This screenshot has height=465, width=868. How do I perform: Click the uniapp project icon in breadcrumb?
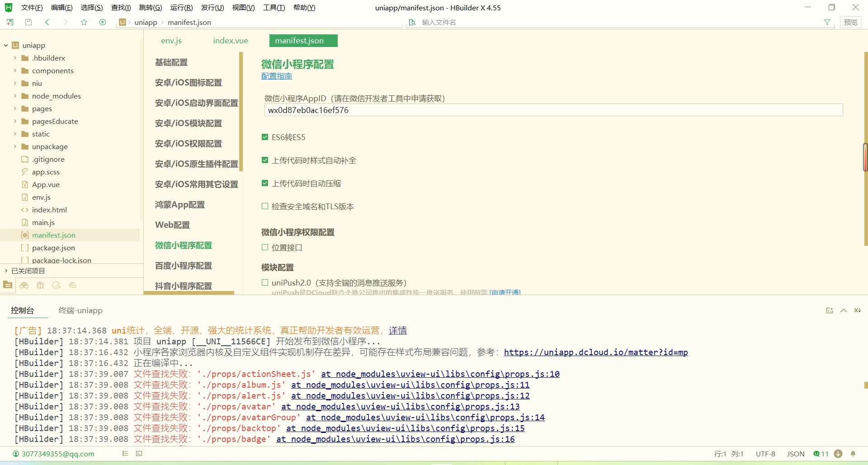pyautogui.click(x=123, y=22)
